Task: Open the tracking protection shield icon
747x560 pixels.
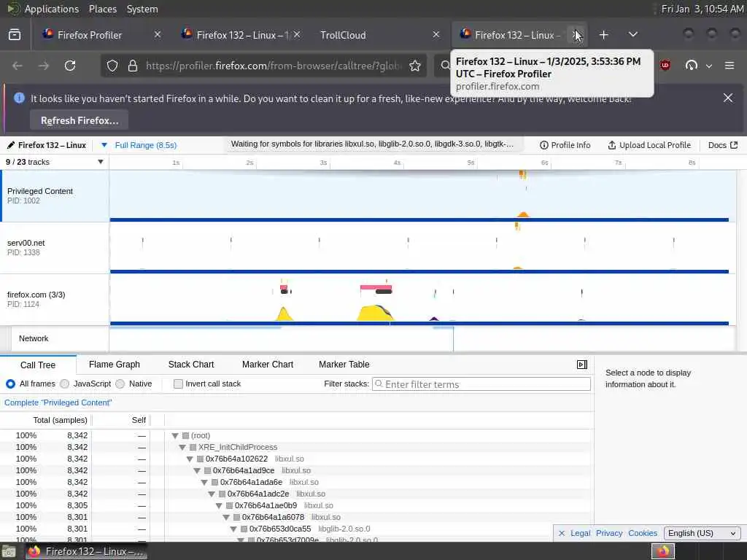Action: click(112, 66)
